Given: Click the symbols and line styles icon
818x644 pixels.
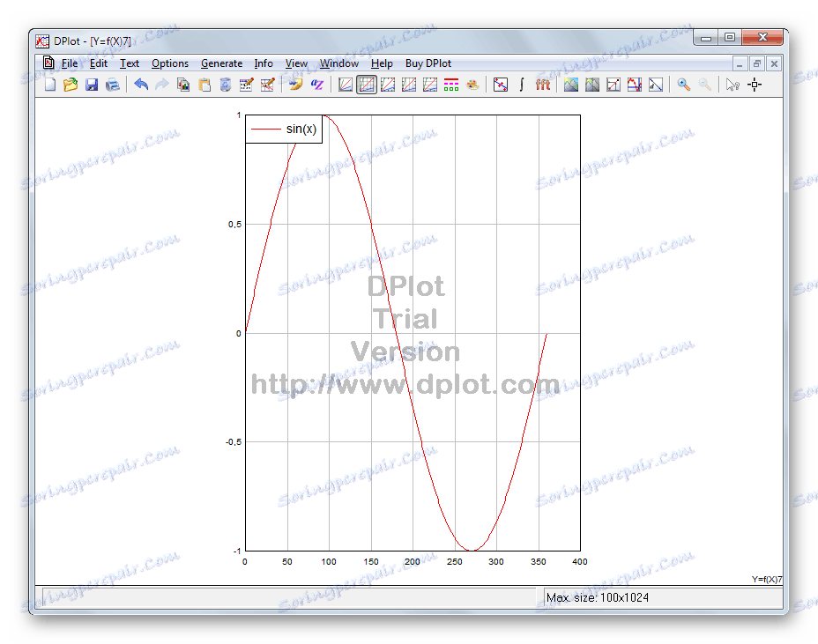Looking at the screenshot, I should click(x=501, y=85).
